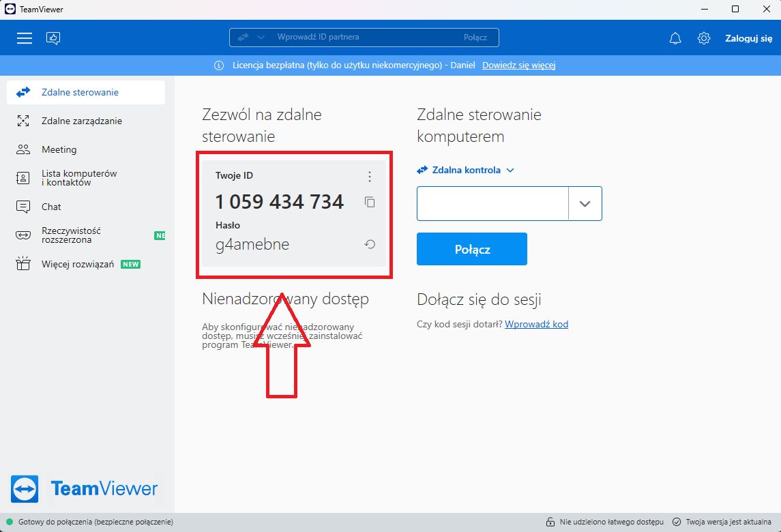Open the Wprowadź kod link
The image size is (781, 532).
[x=536, y=324]
